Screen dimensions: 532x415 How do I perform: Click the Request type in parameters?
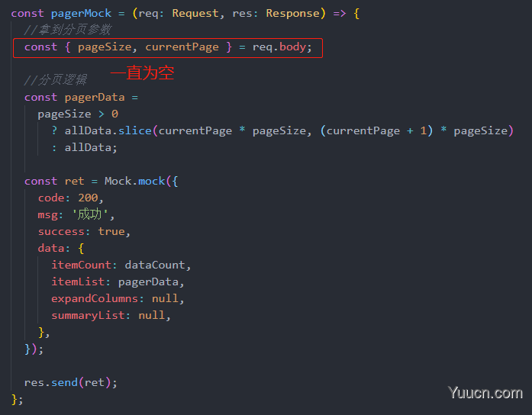pyautogui.click(x=195, y=13)
